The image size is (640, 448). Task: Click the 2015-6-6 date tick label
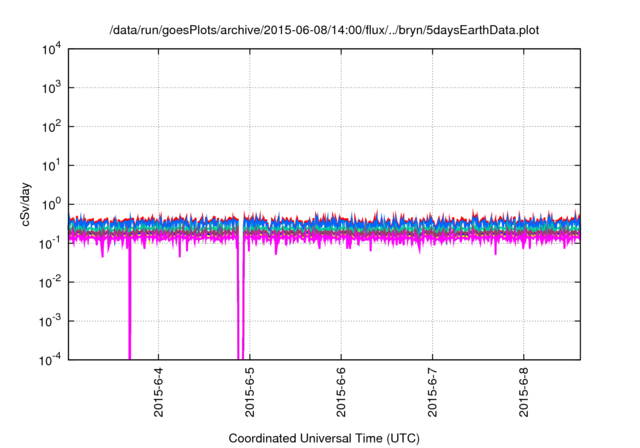pyautogui.click(x=341, y=392)
